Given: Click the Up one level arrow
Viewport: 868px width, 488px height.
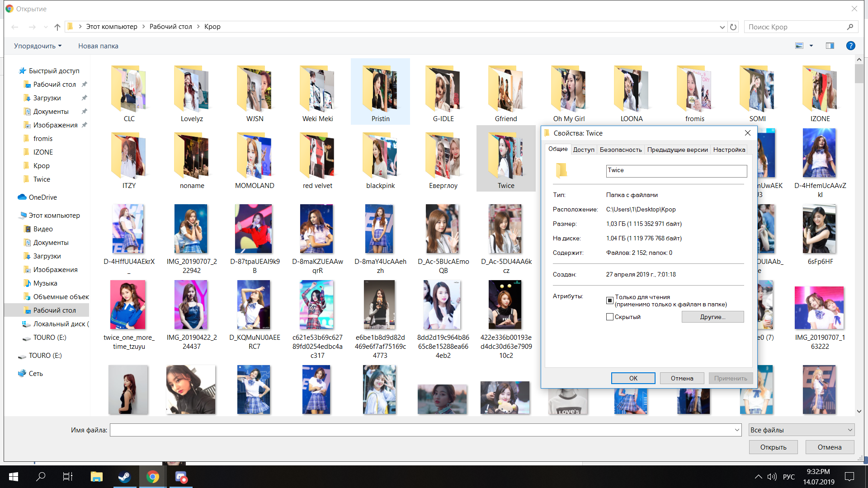Looking at the screenshot, I should 57,27.
